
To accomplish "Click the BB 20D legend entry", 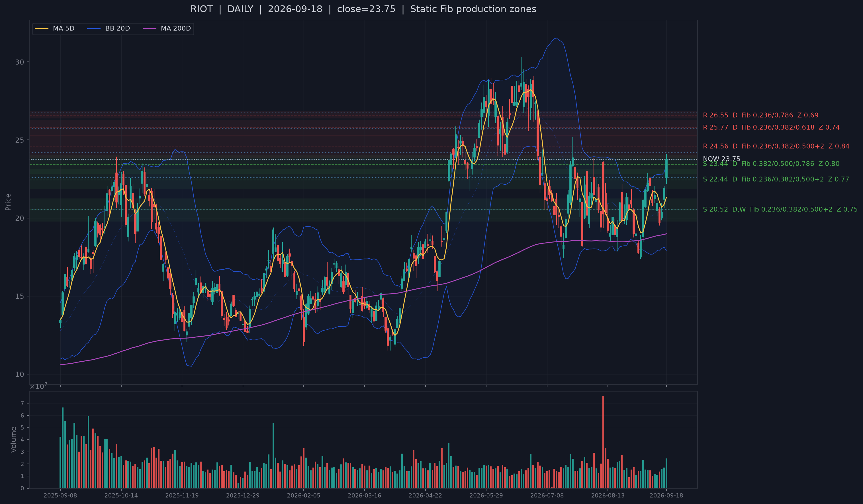I will pyautogui.click(x=109, y=28).
